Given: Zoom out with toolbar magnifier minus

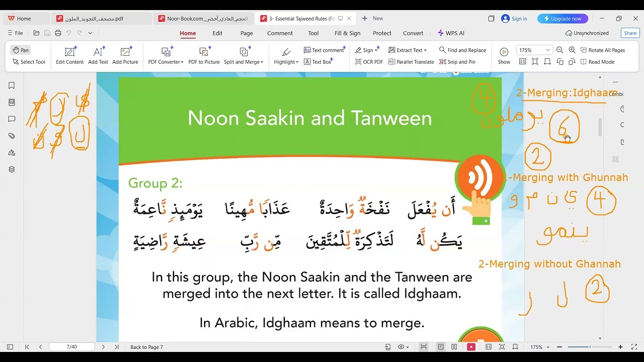Looking at the screenshot, I should point(560,50).
